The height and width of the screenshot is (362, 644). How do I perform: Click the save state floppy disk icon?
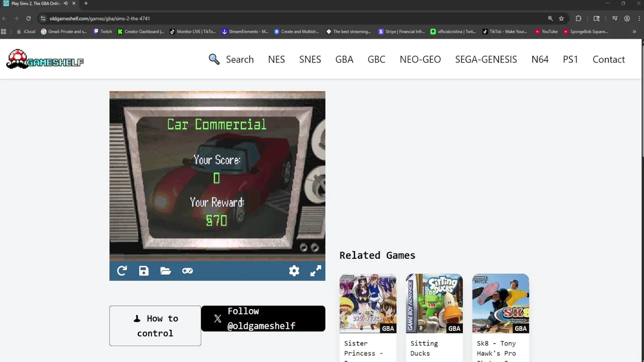[144, 271]
